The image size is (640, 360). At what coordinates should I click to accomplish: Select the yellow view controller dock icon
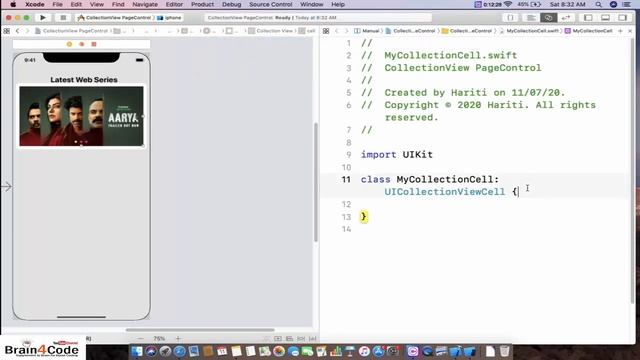69,44
